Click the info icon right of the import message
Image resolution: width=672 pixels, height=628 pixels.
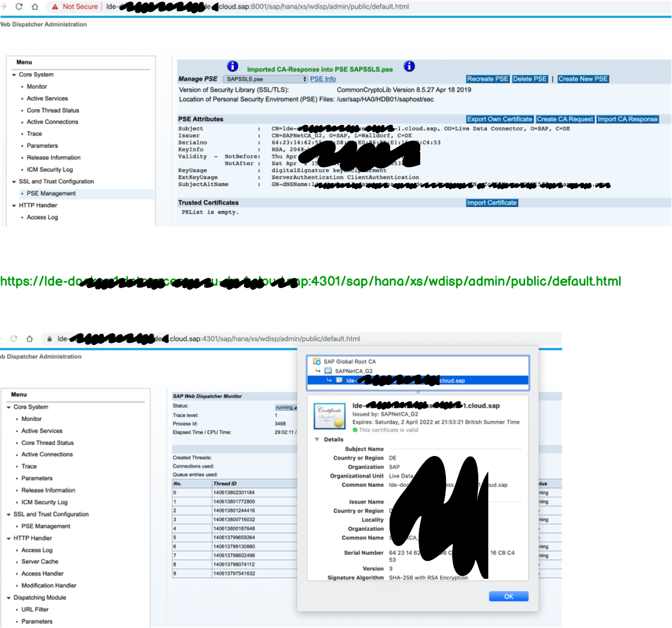point(409,66)
